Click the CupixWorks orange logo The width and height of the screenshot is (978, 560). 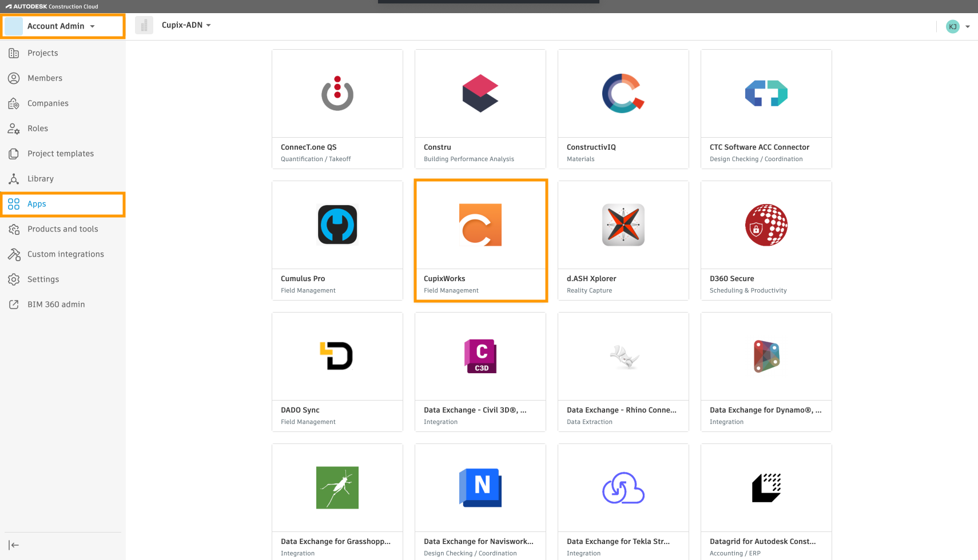(480, 225)
